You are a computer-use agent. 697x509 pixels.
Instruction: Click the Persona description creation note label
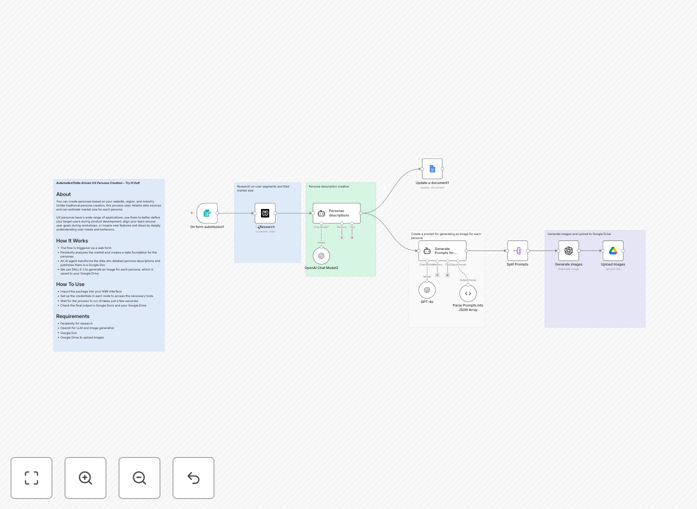329,187
